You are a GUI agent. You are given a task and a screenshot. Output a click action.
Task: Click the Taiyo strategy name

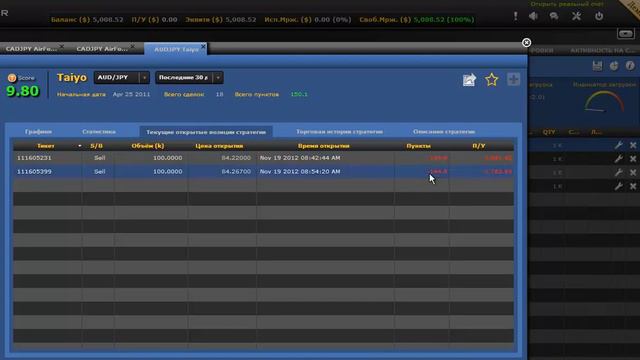pos(71,77)
